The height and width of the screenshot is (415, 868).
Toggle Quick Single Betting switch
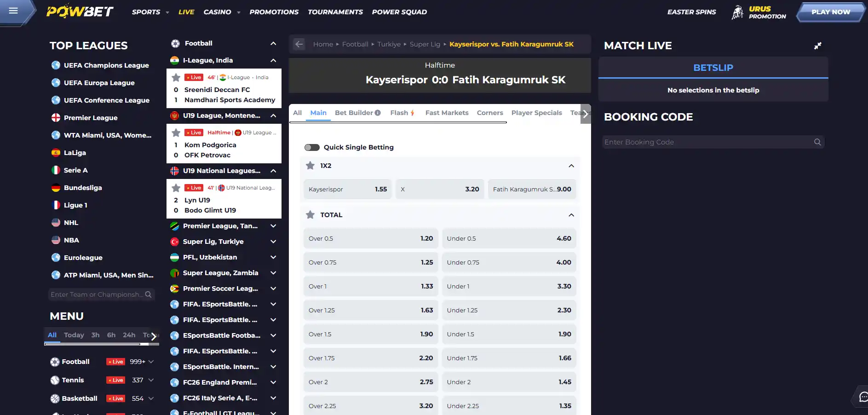point(312,147)
